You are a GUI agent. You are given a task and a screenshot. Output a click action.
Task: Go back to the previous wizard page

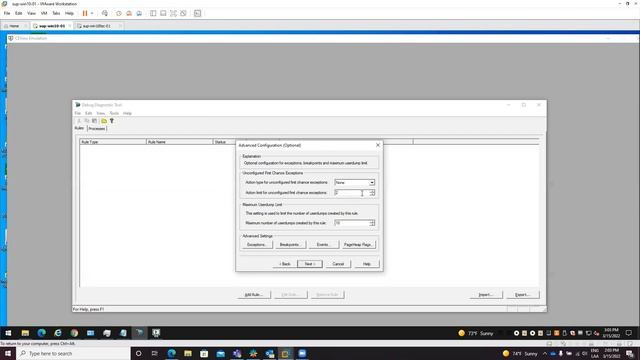(x=285, y=264)
